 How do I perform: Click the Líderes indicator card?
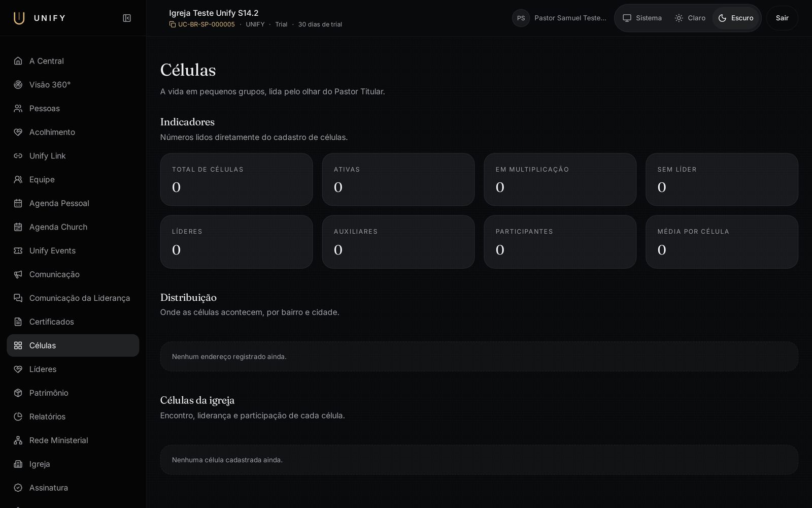[236, 242]
